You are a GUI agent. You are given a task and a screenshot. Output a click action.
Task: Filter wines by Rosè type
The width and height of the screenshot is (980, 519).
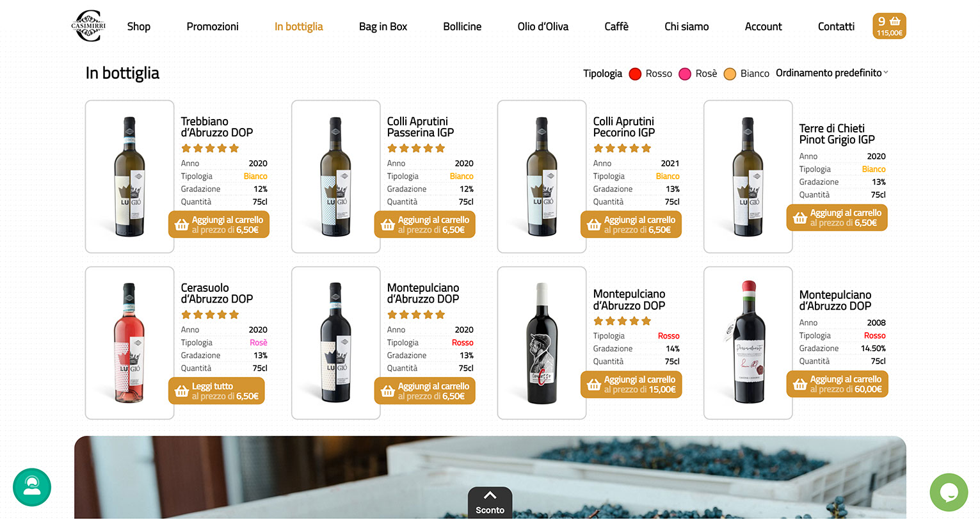698,74
